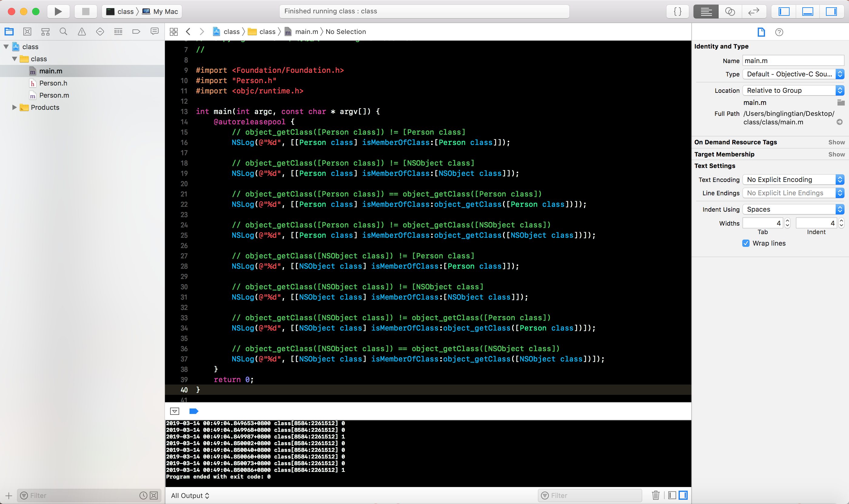Clear console with trash icon
This screenshot has width=849, height=504.
click(656, 495)
